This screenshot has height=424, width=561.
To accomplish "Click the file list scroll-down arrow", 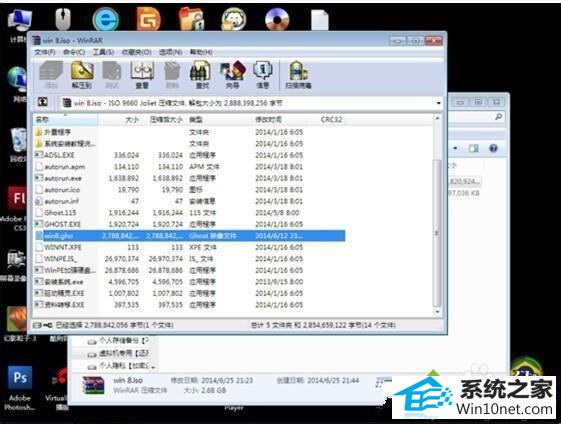I will coord(437,312).
